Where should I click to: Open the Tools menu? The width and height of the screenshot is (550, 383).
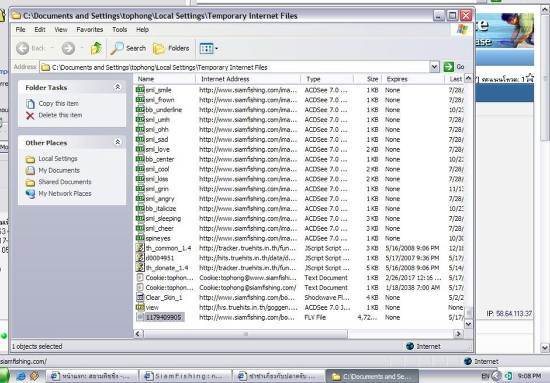(x=120, y=29)
